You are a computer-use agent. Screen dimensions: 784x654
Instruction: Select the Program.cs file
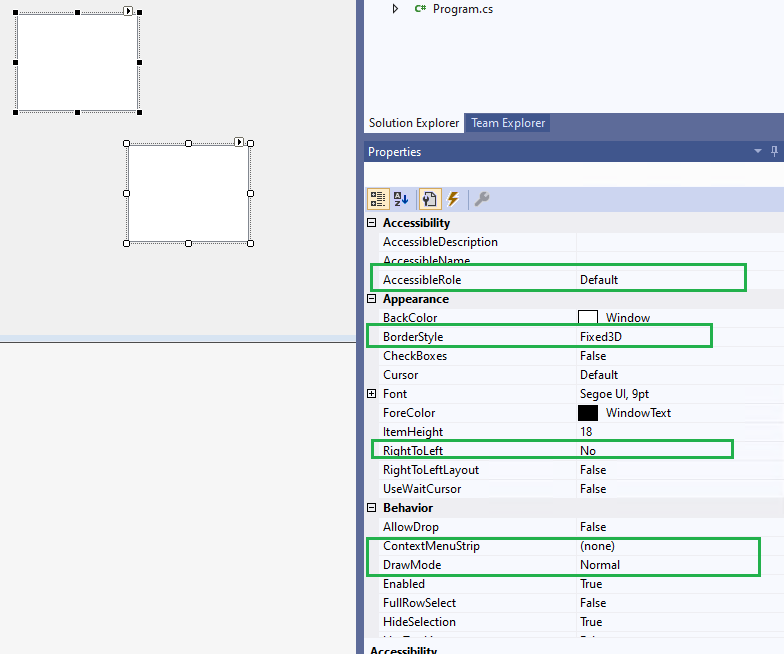click(x=462, y=9)
